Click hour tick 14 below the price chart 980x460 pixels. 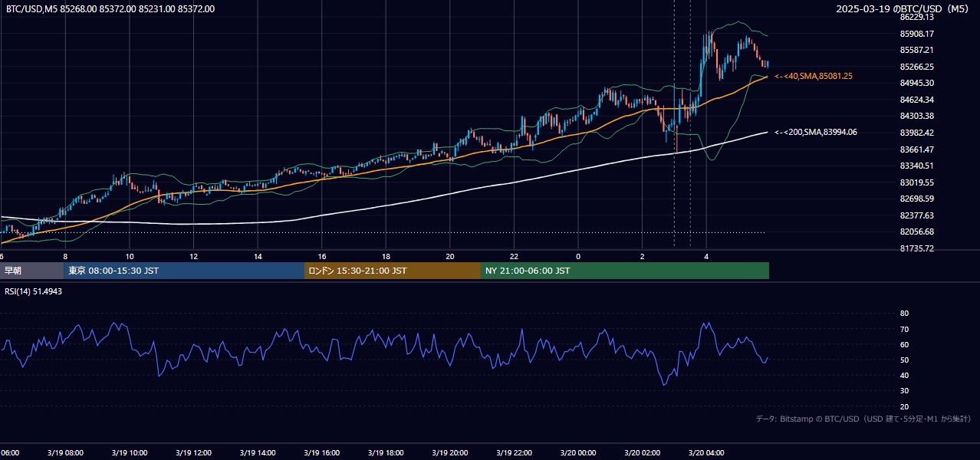click(258, 256)
